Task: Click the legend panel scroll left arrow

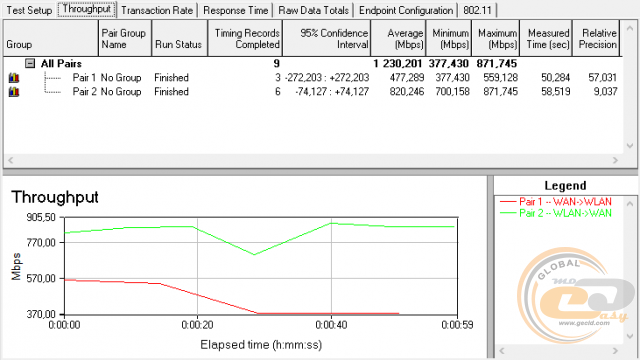Action: pos(502,351)
